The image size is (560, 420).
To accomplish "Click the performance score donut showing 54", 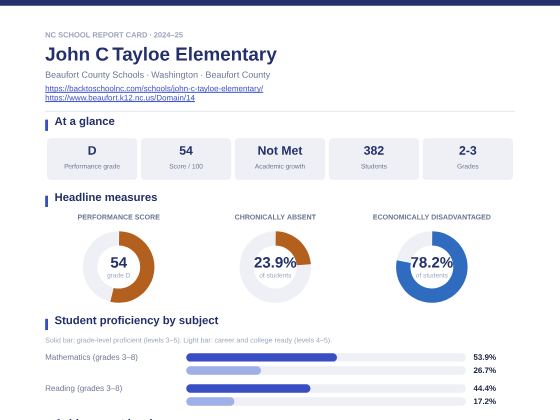I will click(x=119, y=267).
